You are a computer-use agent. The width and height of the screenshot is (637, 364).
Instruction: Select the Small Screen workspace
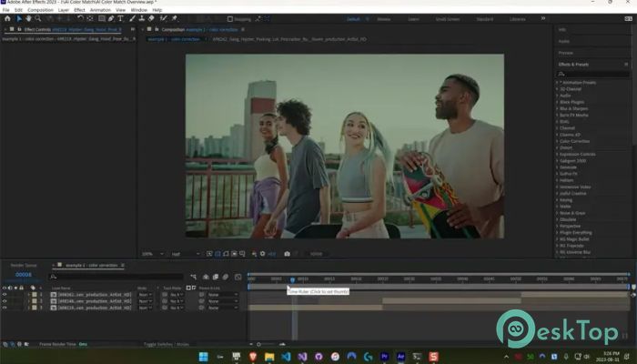[x=447, y=18]
